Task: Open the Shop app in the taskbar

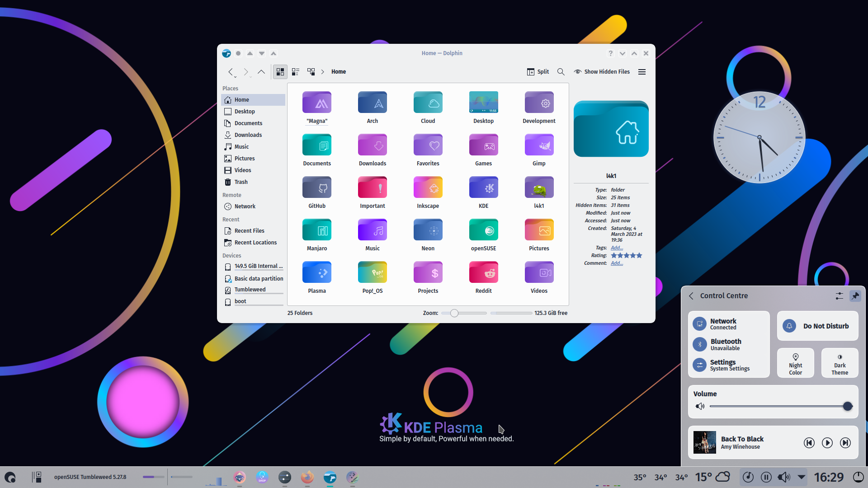Action: (x=262, y=477)
